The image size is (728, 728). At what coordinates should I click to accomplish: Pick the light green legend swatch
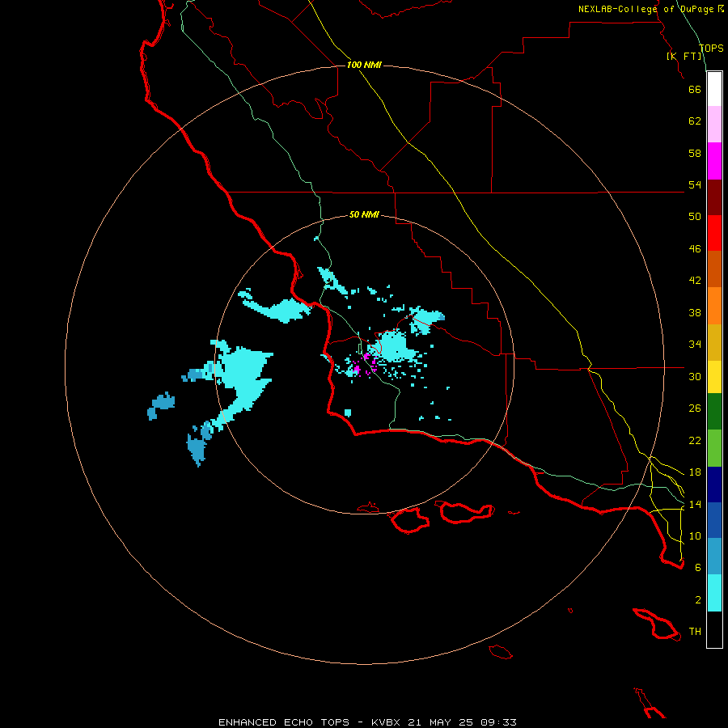pos(714,448)
